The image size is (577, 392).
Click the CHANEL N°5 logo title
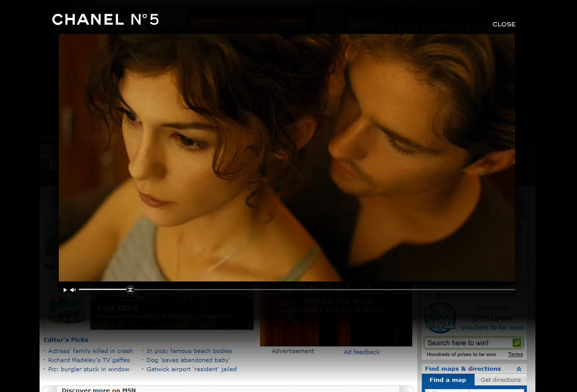[105, 20]
